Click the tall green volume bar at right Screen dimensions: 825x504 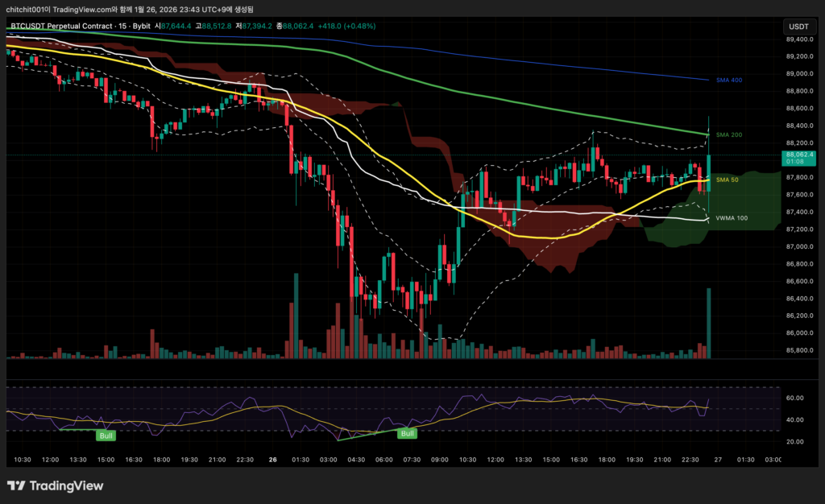point(708,322)
